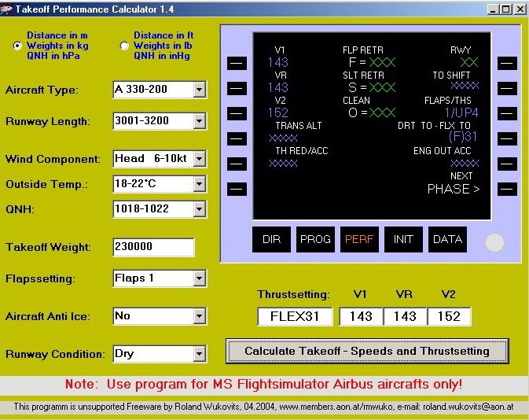Open the Runway Length dropdown
Viewport: 529px width, 420px height.
(200, 121)
